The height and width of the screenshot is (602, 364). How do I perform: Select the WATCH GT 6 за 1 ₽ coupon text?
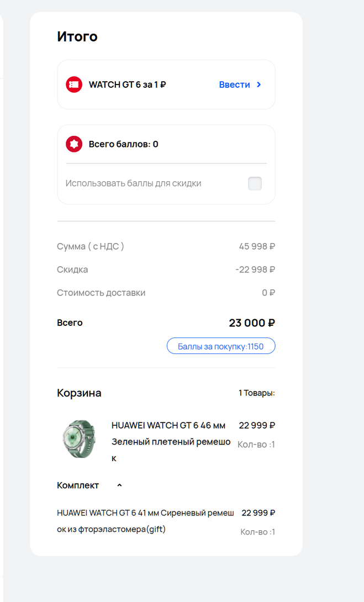pyautogui.click(x=128, y=85)
